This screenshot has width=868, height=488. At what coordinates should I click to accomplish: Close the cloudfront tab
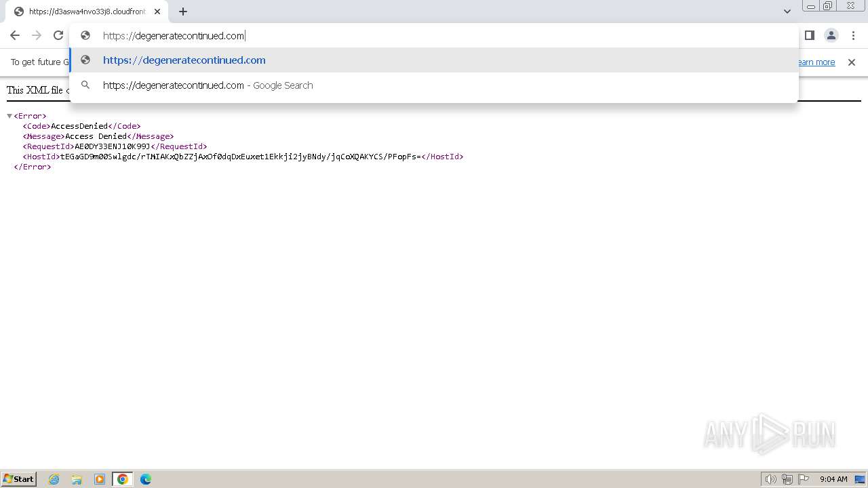(x=157, y=12)
